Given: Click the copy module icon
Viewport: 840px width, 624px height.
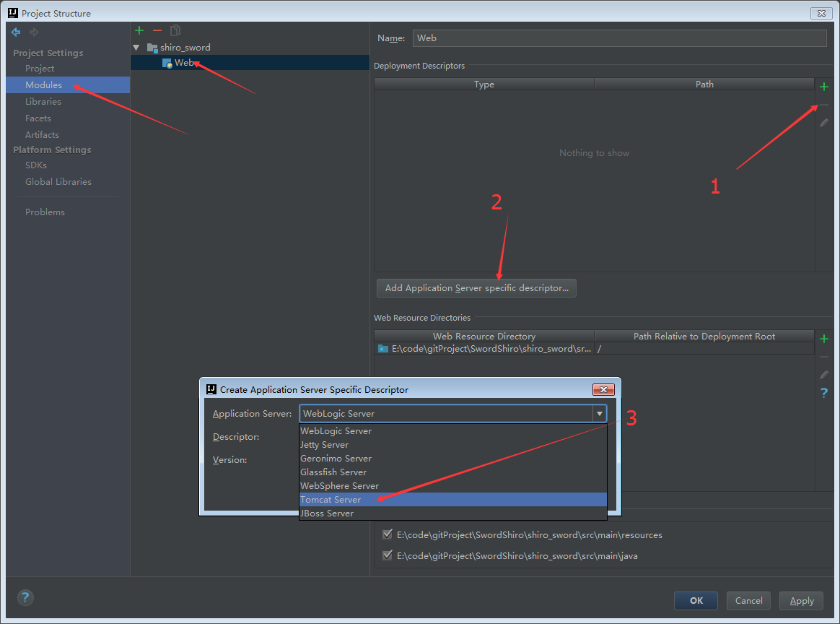Looking at the screenshot, I should pos(175,30).
